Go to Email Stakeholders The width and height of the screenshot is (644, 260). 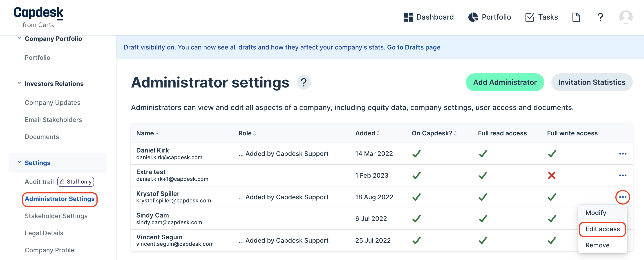tap(53, 119)
